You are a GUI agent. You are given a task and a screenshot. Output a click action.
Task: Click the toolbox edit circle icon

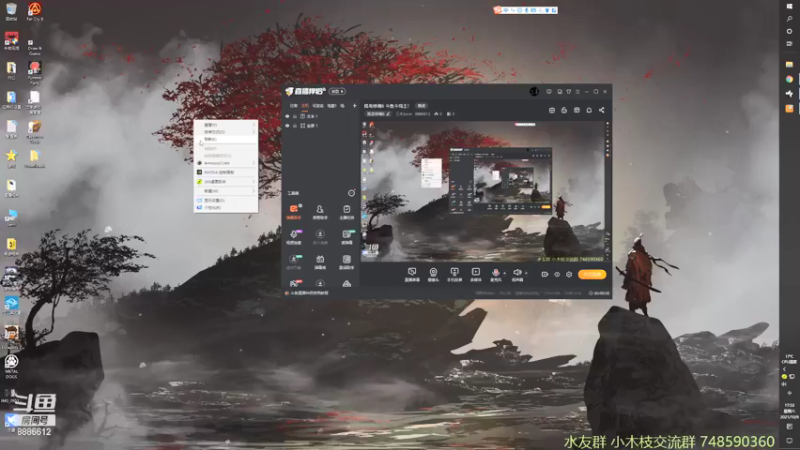351,193
